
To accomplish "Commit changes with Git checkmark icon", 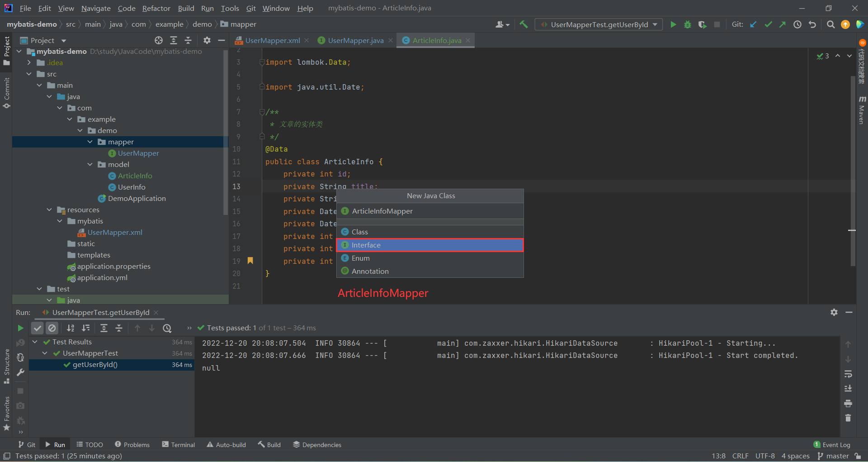I will 768,24.
